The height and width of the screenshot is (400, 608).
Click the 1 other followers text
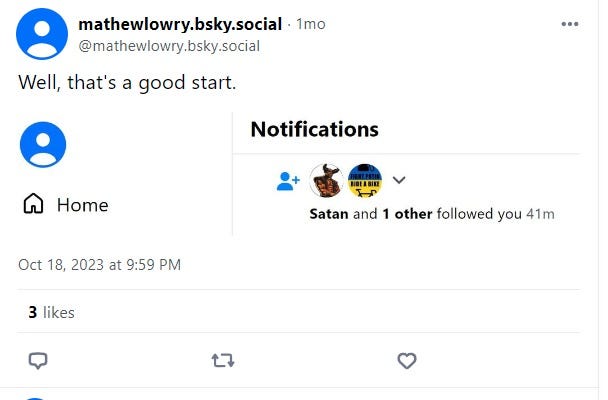[x=407, y=214]
